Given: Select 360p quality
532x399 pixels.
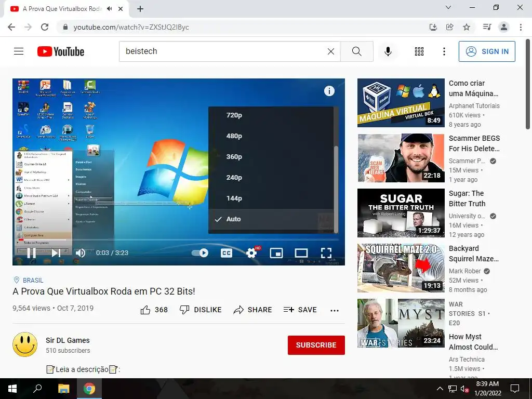Looking at the screenshot, I should pyautogui.click(x=271, y=157).
